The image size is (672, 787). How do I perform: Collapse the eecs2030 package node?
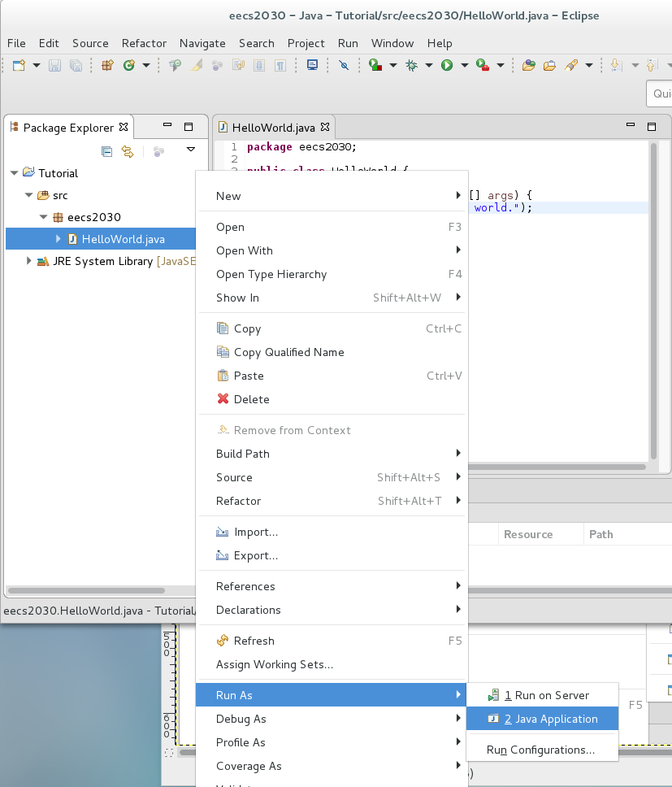(44, 217)
